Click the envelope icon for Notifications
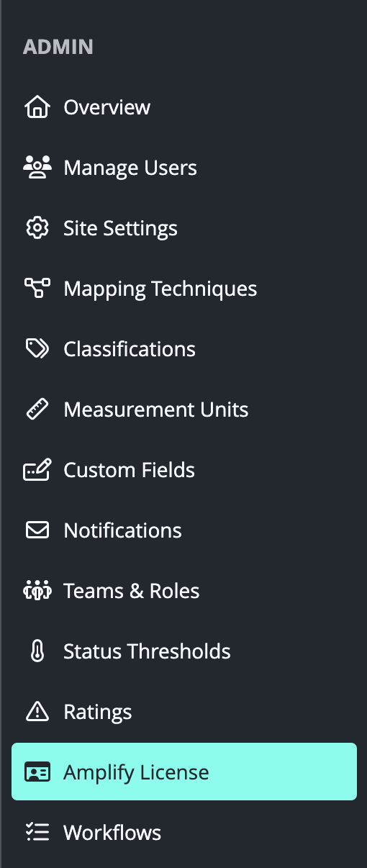The height and width of the screenshot is (868, 367). click(37, 530)
